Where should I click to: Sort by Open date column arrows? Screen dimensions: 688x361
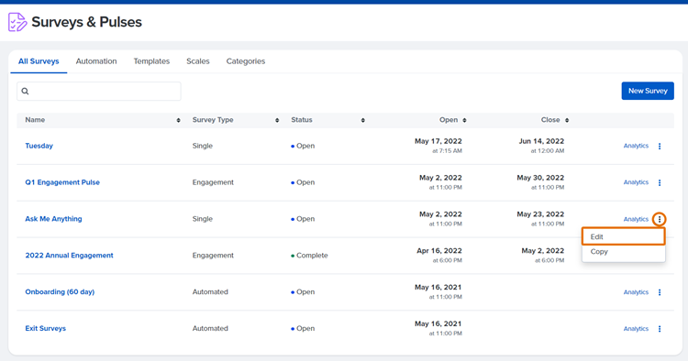pos(464,120)
